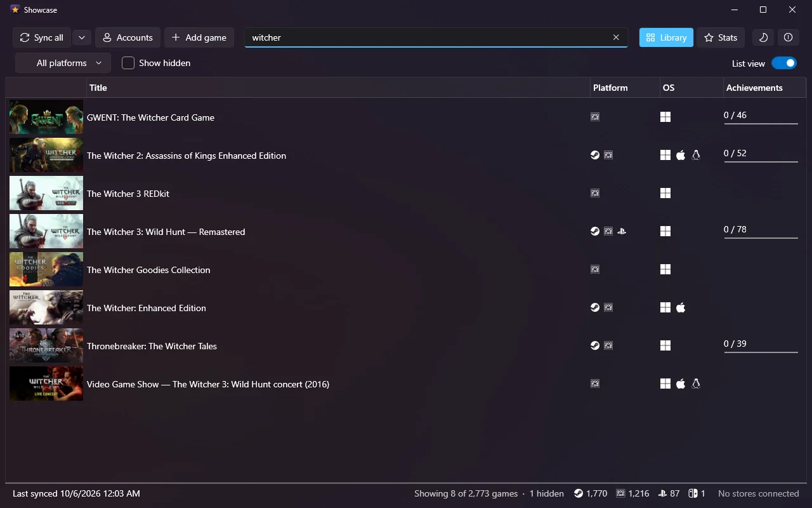812x508 pixels.
Task: Click the No stores connected status text
Action: (759, 493)
